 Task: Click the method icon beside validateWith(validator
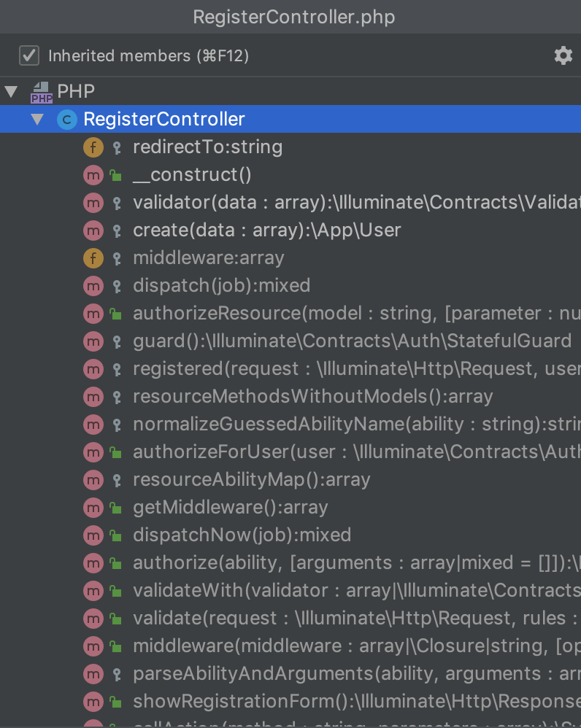tap(93, 591)
